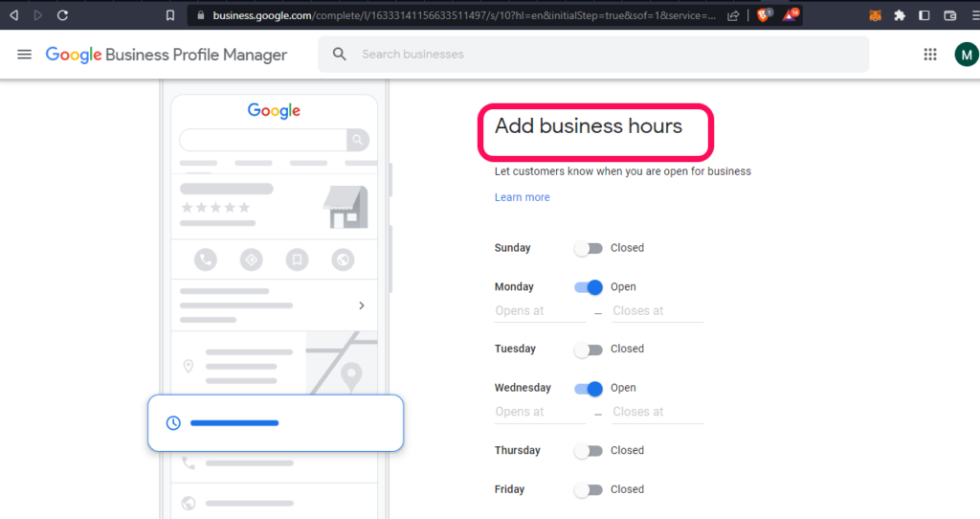Click the globe icon at preview bottom

[x=189, y=503]
